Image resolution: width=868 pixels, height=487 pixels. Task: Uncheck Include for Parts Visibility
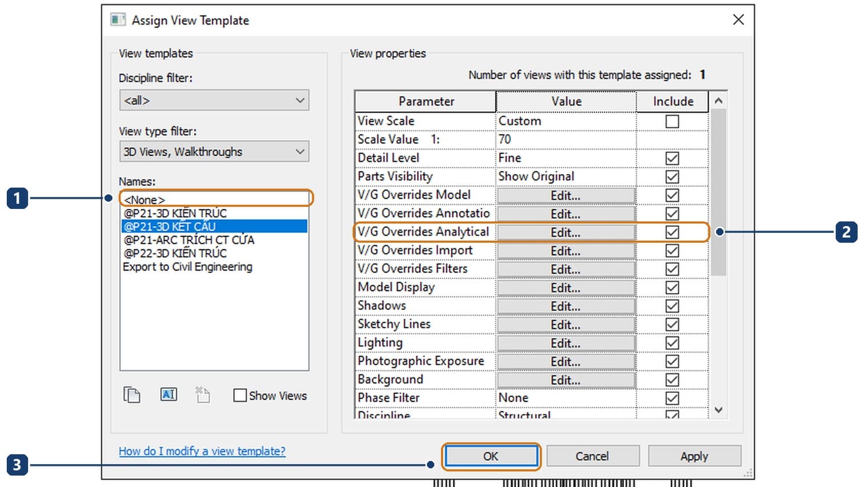(672, 176)
